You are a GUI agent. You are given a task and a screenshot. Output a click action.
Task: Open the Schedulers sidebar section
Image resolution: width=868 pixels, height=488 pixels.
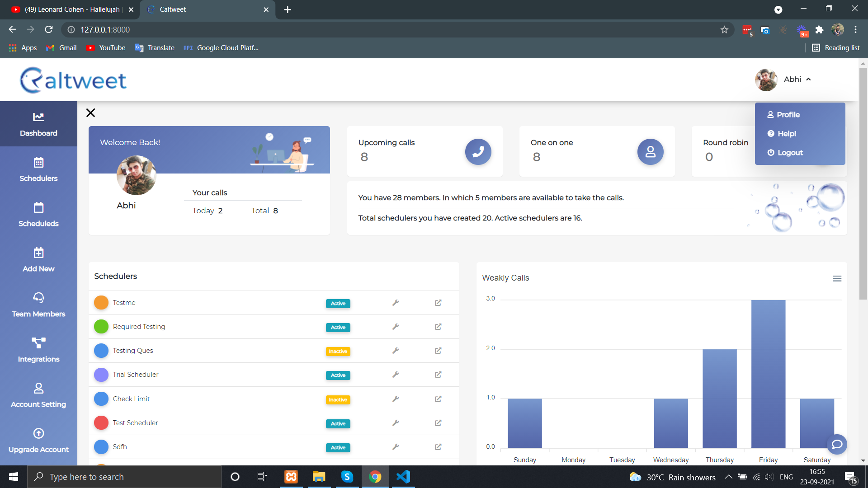(x=38, y=169)
